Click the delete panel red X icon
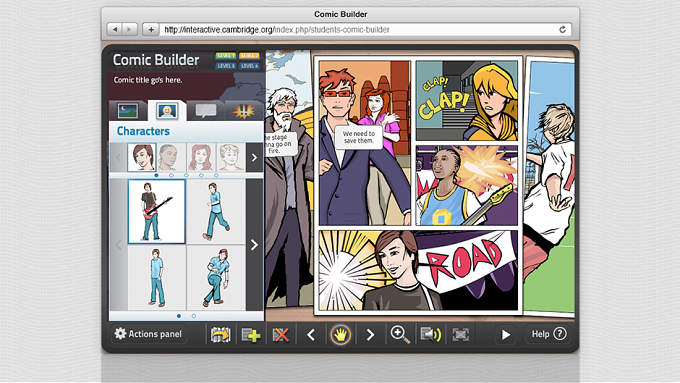Viewport: 680px width, 383px height. point(281,335)
